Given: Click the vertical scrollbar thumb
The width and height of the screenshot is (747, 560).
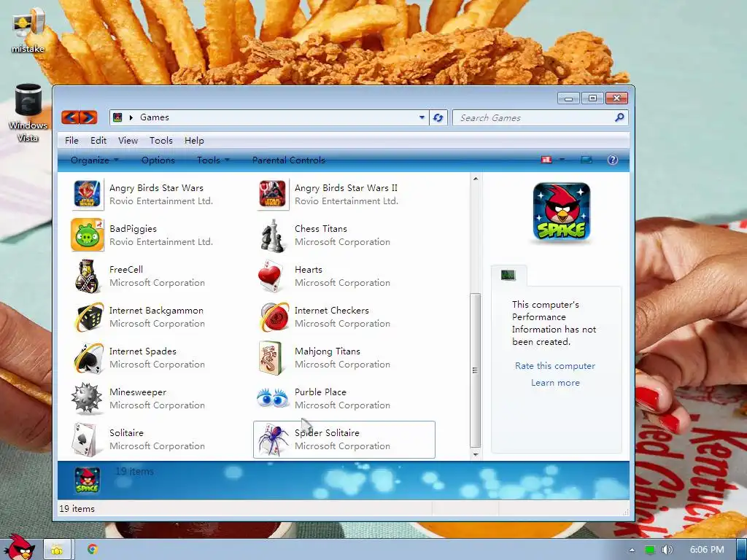Looking at the screenshot, I should (475, 370).
